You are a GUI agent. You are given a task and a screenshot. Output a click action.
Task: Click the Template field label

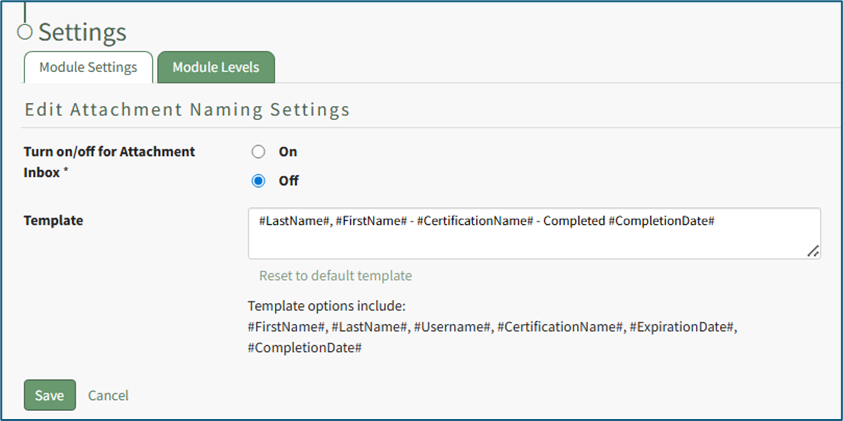[x=53, y=220]
